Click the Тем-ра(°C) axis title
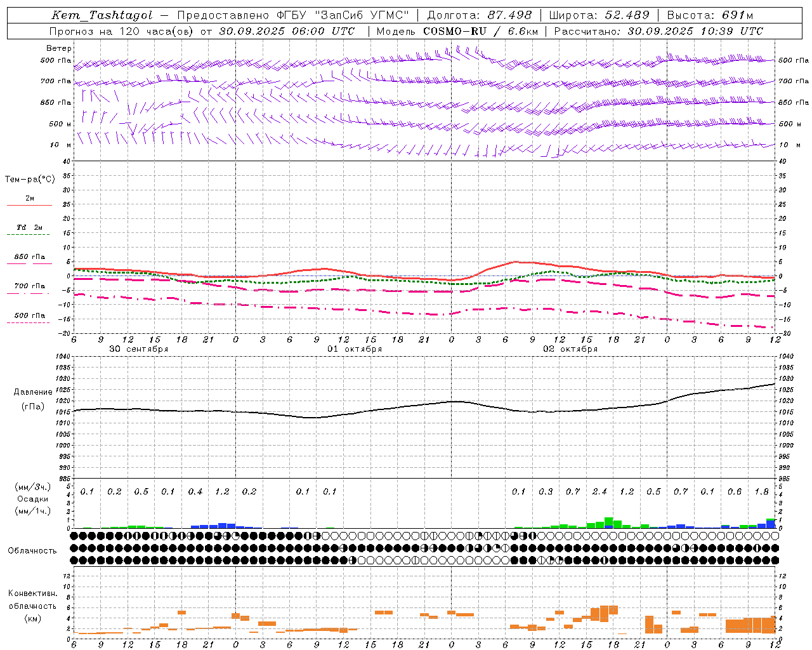This screenshot has width=812, height=650. pos(30,180)
